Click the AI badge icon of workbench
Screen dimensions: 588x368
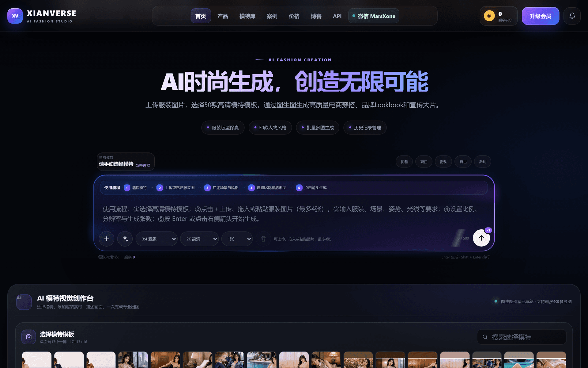pyautogui.click(x=24, y=302)
